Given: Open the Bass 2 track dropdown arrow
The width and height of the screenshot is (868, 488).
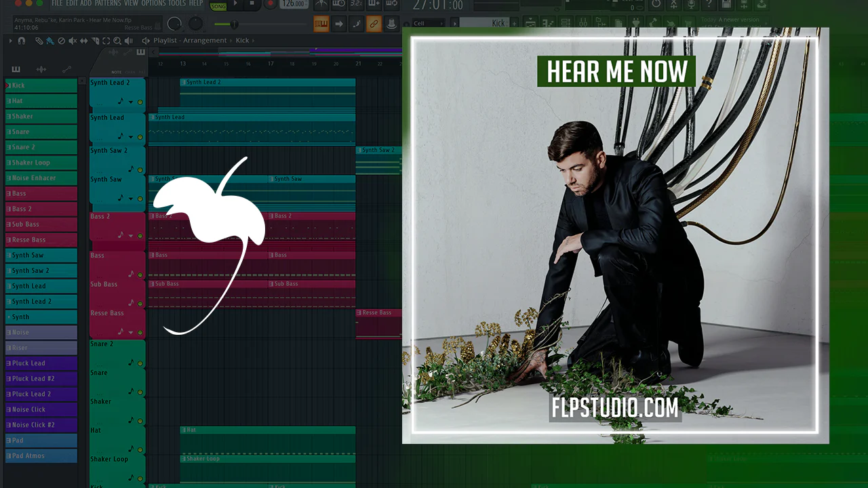Looking at the screenshot, I should click(x=131, y=237).
